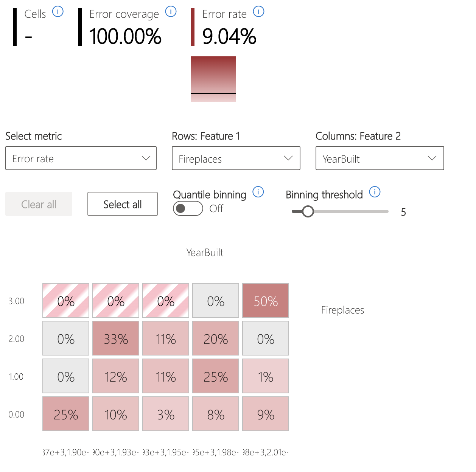Click the Error coverage indicator bar
Image resolution: width=476 pixels, height=472 pixels.
click(x=79, y=26)
